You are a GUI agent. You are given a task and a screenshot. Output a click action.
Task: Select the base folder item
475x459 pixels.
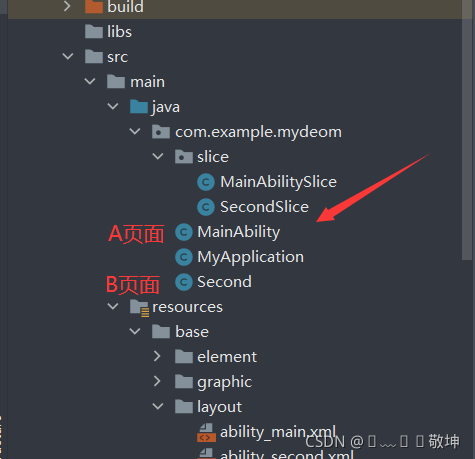(x=180, y=332)
